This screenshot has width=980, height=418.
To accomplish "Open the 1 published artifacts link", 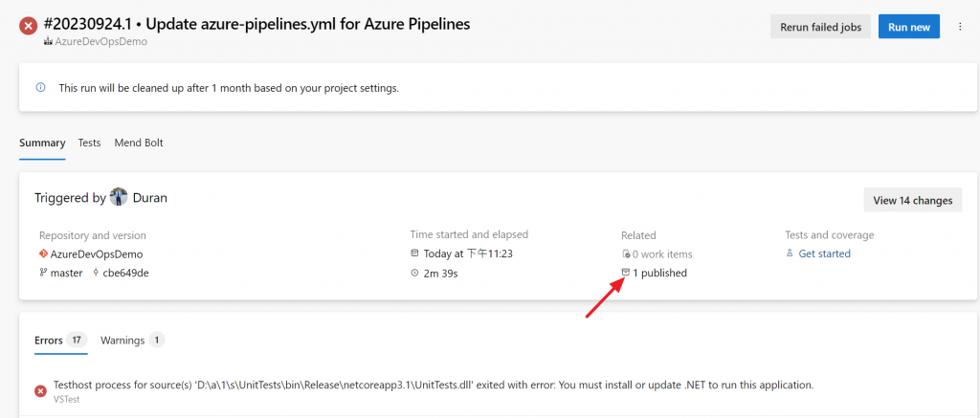I will click(659, 273).
